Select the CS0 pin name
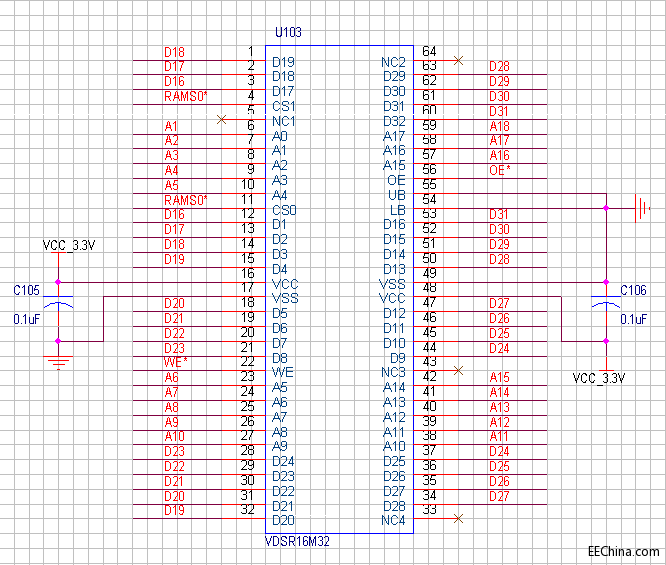 click(284, 210)
